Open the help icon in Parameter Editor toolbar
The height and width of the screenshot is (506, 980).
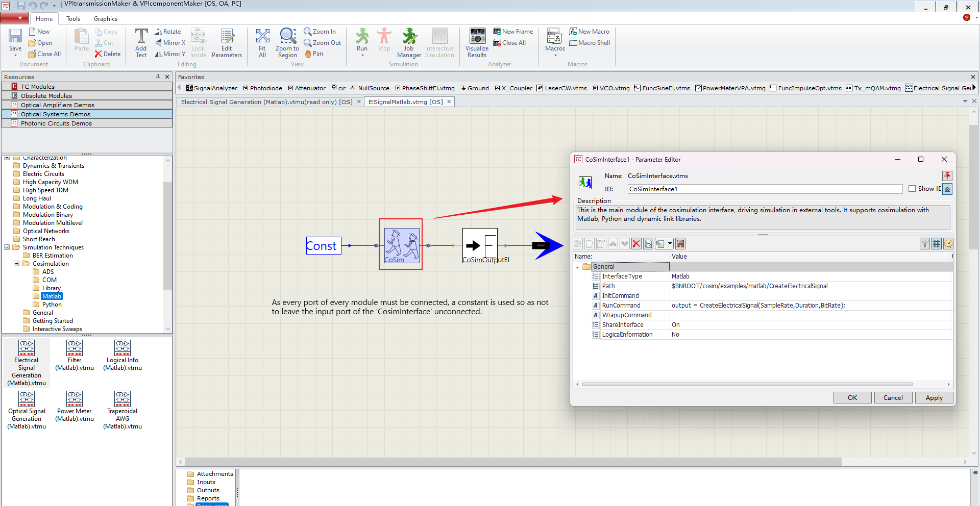pos(948,244)
